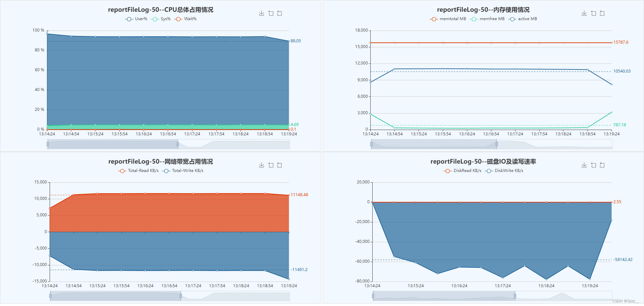The height and width of the screenshot is (306, 644).
Task: Save the CPU usage chart as image
Action: (x=262, y=13)
